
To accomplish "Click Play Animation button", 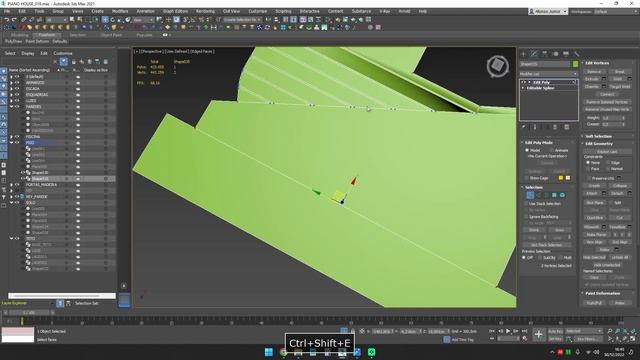I will [508, 331].
